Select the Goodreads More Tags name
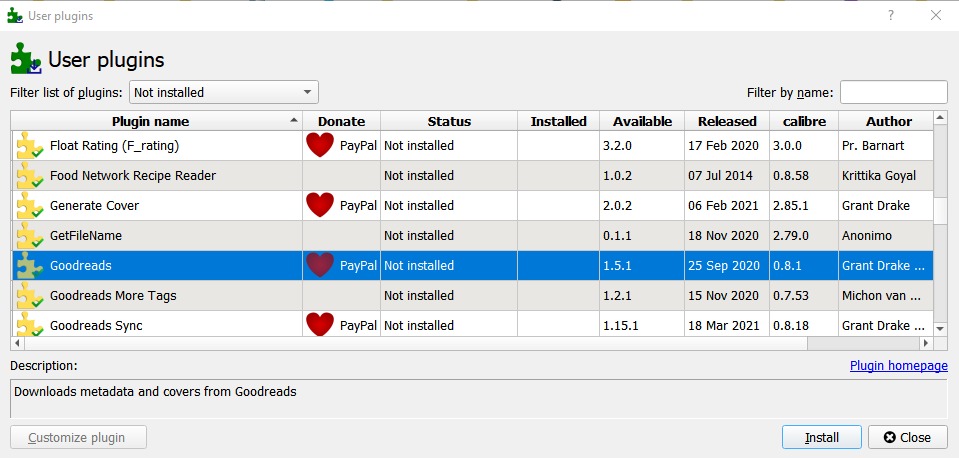Image resolution: width=959 pixels, height=458 pixels. tap(113, 295)
